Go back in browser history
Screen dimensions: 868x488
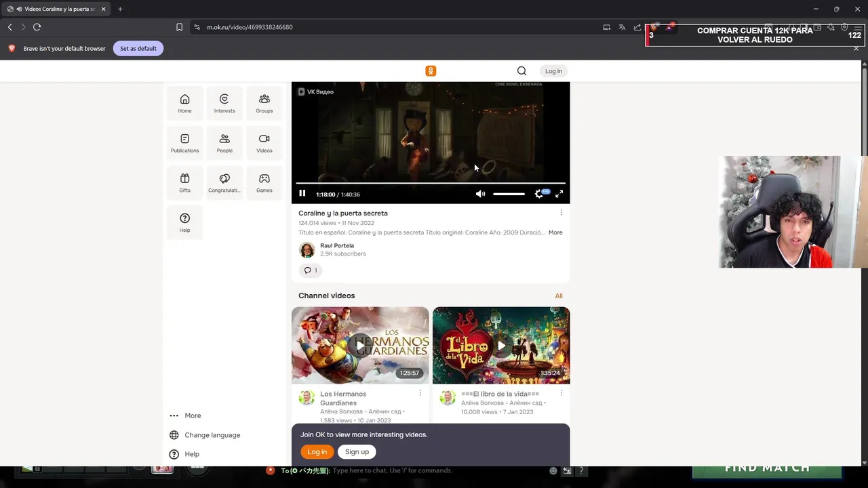click(10, 27)
